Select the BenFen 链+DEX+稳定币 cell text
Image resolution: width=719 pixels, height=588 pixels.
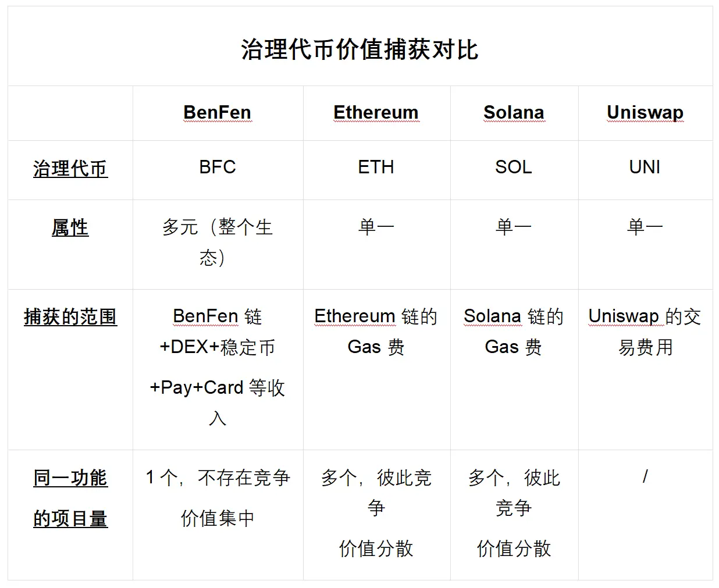click(x=217, y=332)
